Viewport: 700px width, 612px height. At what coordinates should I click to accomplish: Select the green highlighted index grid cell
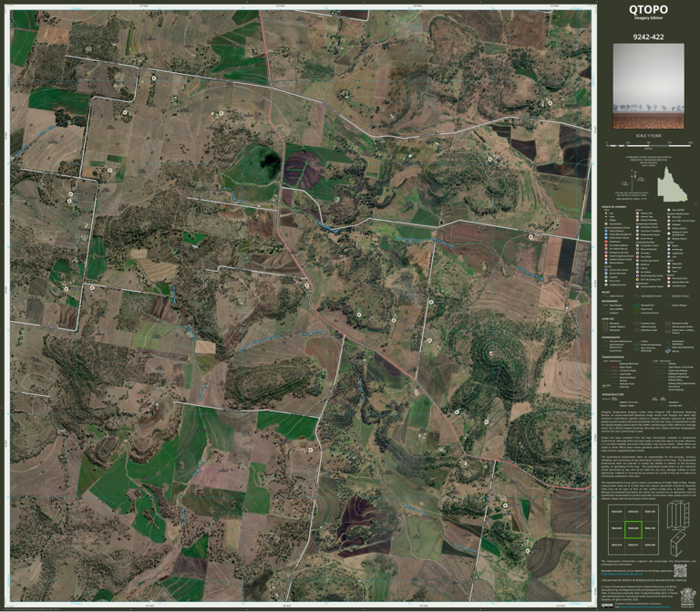(633, 530)
